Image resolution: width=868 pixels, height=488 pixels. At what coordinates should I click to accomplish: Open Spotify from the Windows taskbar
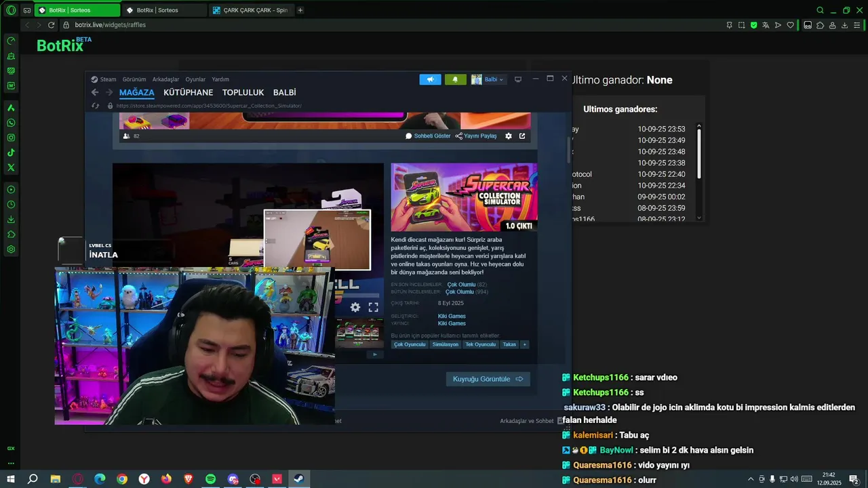point(211,479)
